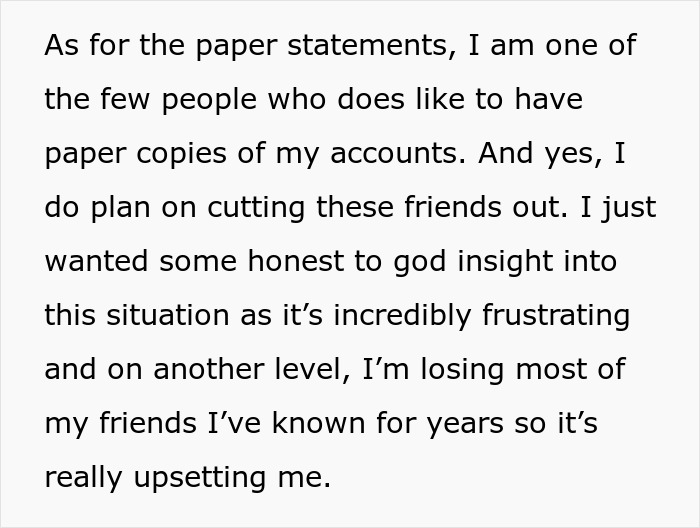
Task: Click the word "really" in last line
Action: coord(83,478)
